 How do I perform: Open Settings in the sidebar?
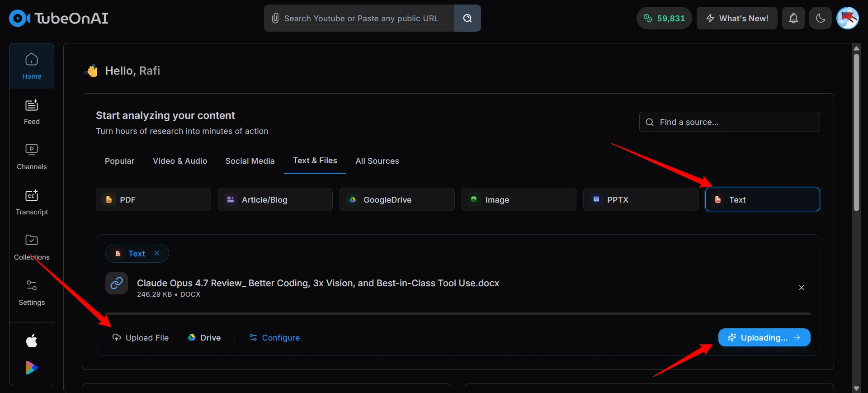[32, 293]
